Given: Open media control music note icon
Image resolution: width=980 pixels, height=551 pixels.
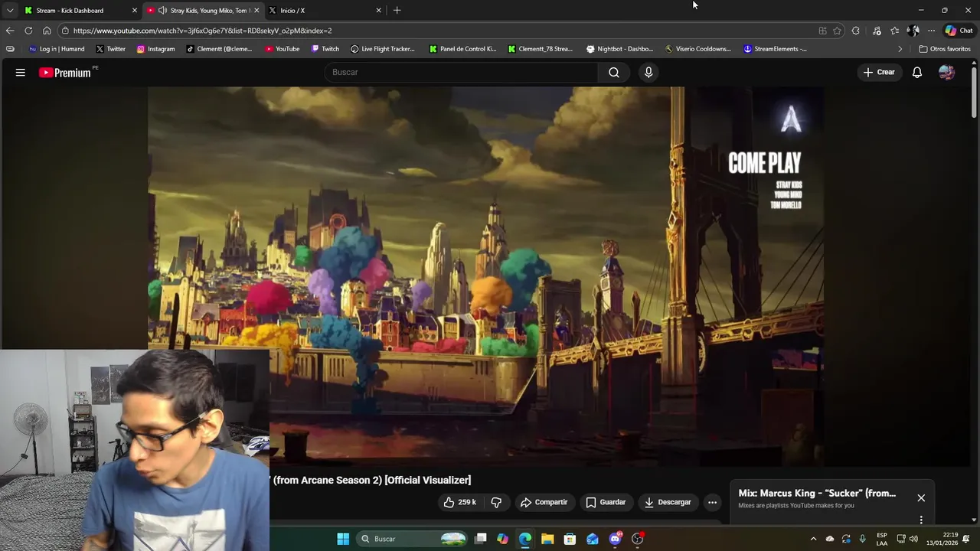Looking at the screenshot, I should tap(877, 31).
